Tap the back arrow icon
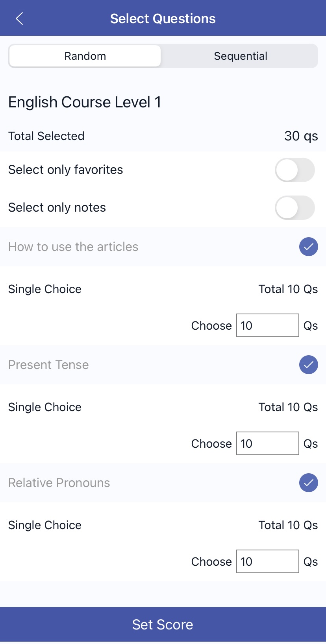Viewport: 326px width, 644px height. [x=19, y=18]
